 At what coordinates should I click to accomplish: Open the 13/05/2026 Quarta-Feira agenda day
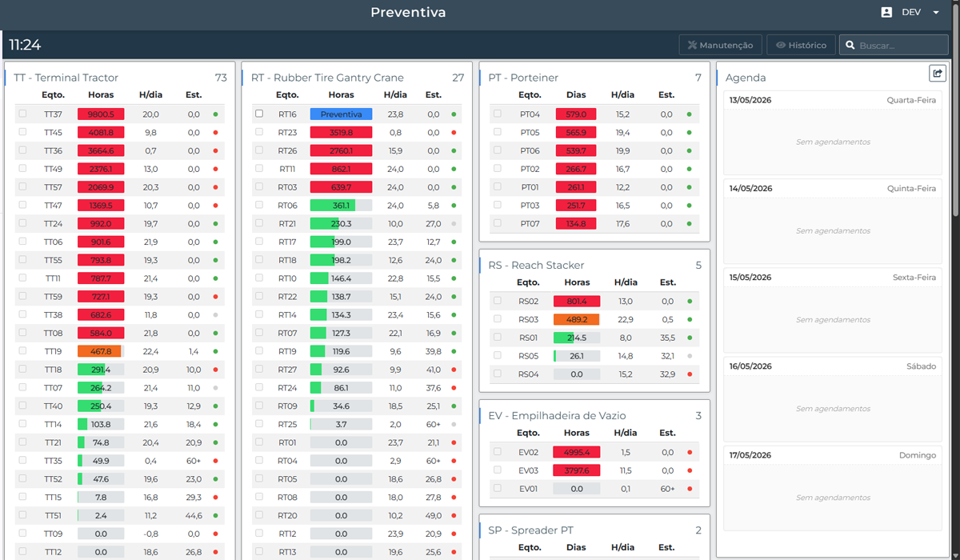833,133
